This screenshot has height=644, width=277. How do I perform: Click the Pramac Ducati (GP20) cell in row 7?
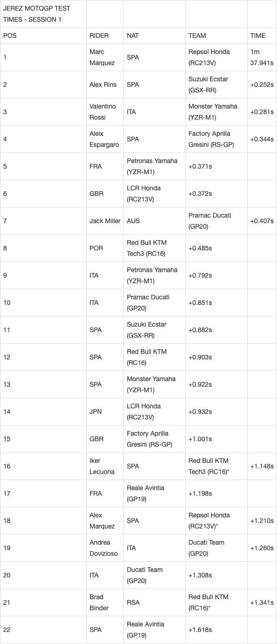pos(210,221)
